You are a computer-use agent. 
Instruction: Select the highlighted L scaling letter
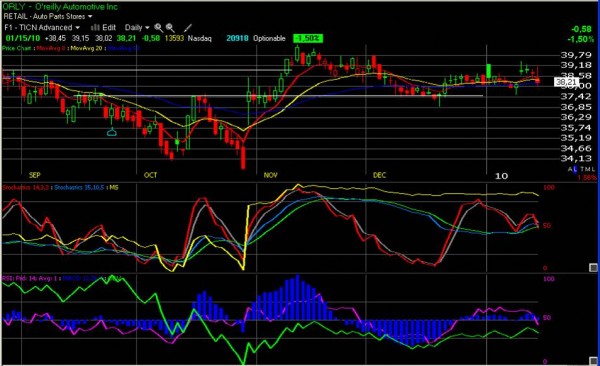(575, 169)
